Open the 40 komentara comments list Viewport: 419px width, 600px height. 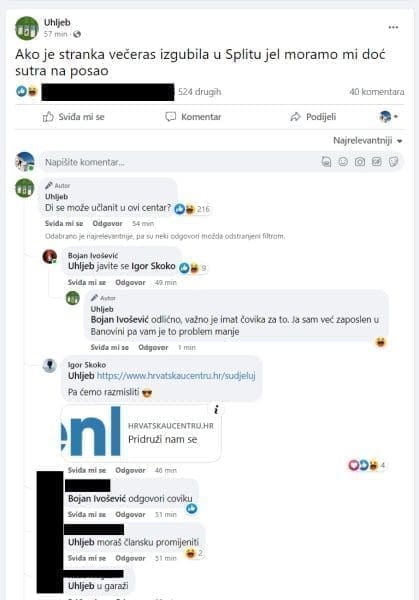point(377,92)
